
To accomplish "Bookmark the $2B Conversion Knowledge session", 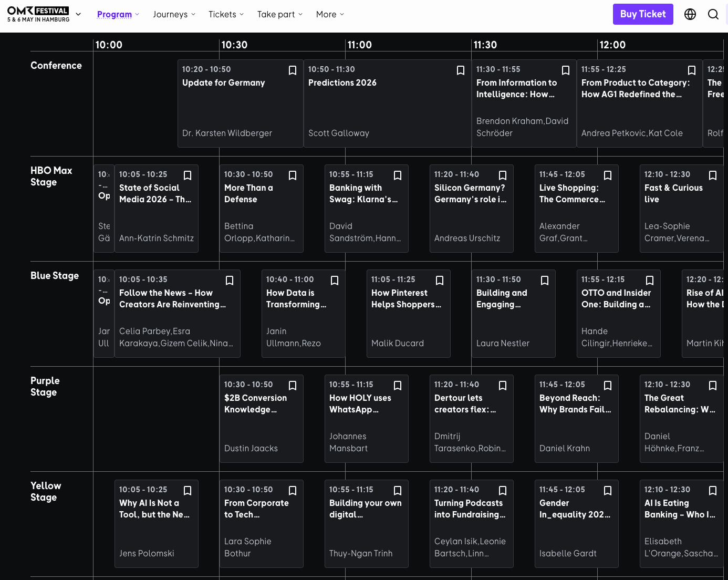I will point(292,385).
